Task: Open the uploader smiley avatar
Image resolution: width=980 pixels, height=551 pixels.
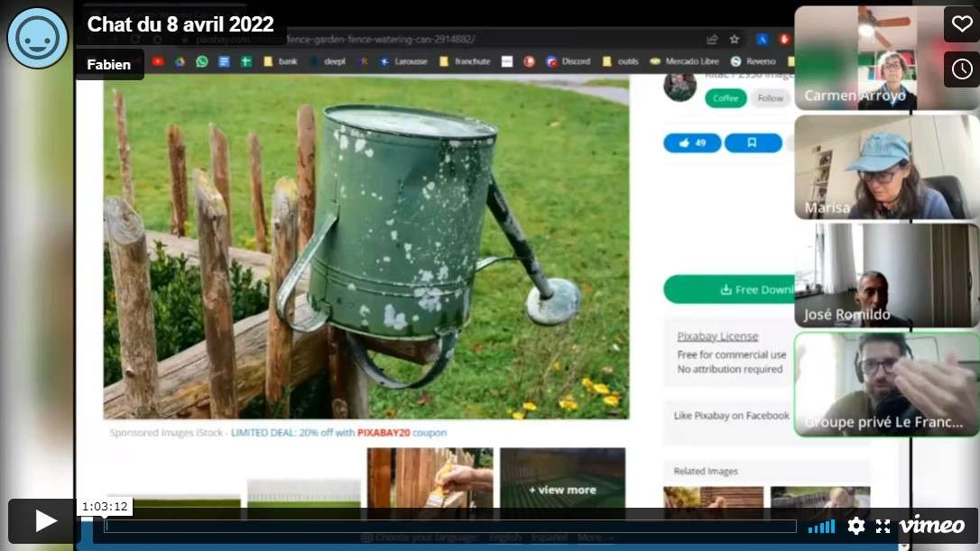Action: (x=38, y=38)
